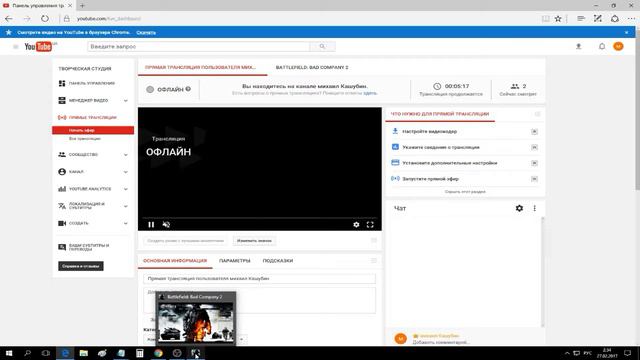Open player settings gear
This screenshot has width=640, height=360.
click(x=356, y=224)
